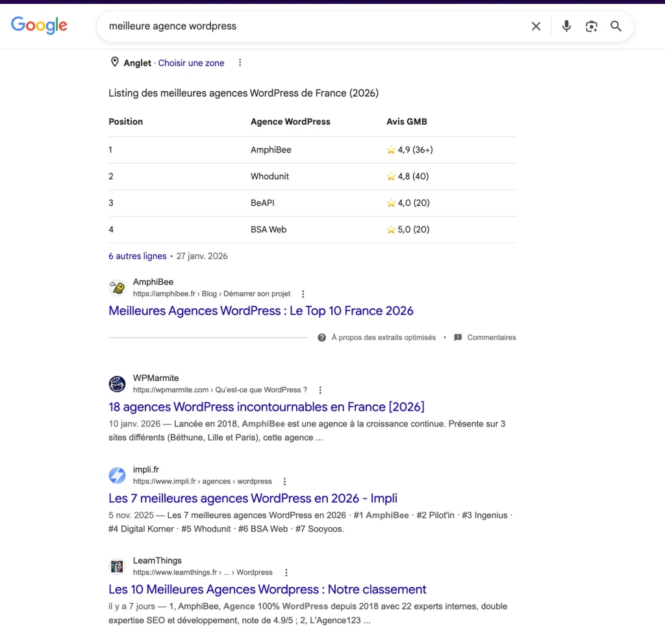Click the WPMarmite site name
665x644 pixels.
(x=156, y=378)
